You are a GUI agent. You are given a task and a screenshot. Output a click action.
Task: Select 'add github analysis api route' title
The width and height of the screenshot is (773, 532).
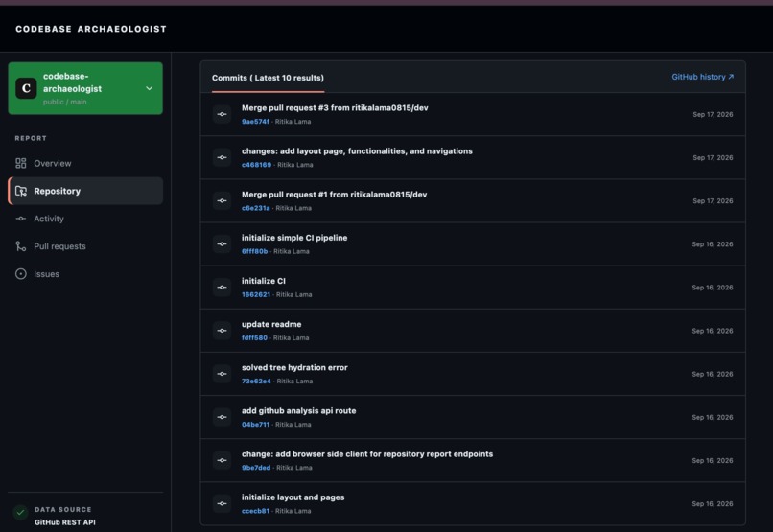299,411
